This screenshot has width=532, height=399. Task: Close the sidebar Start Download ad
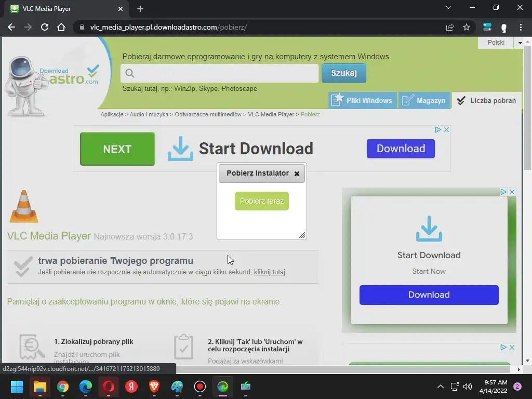click(x=512, y=192)
